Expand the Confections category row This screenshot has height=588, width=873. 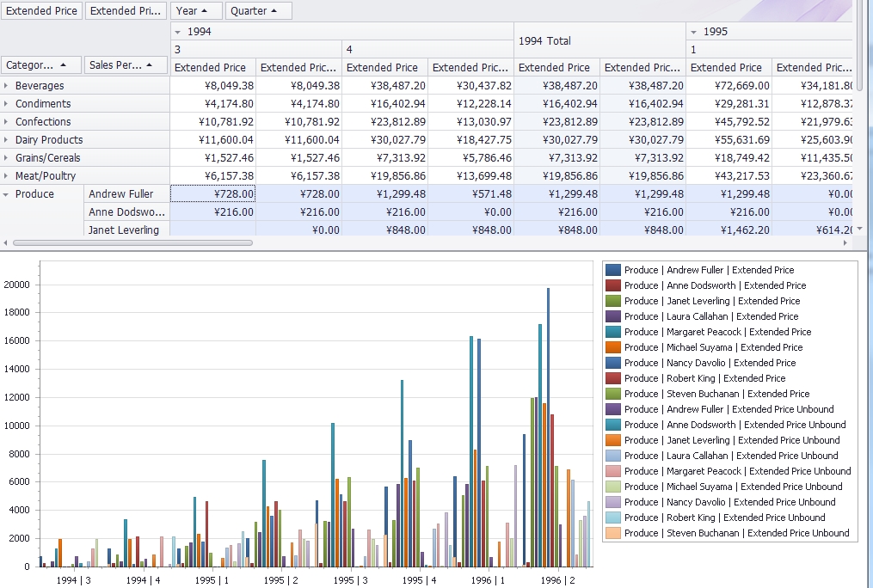(x=6, y=122)
